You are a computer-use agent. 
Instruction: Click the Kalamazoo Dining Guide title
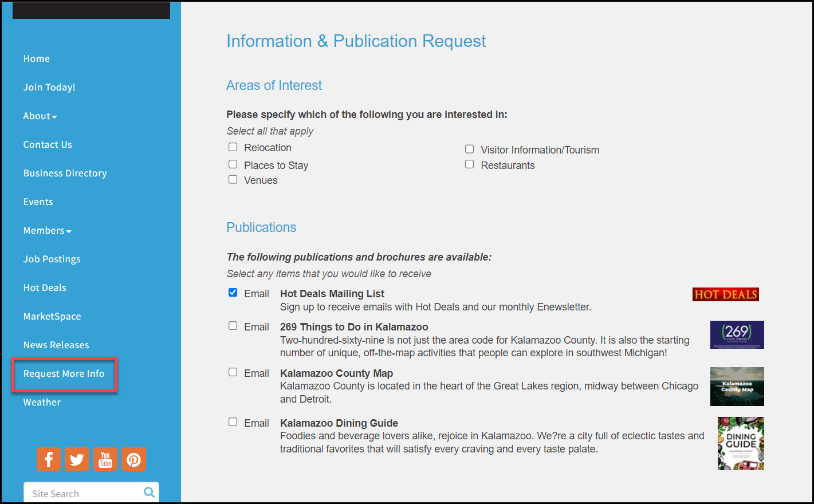339,423
